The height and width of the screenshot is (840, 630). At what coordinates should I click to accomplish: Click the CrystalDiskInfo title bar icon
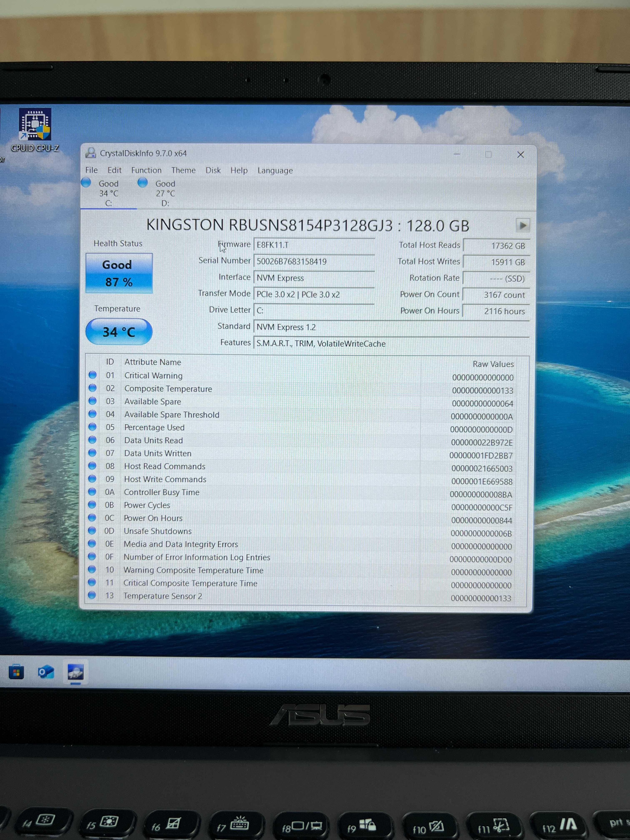coord(90,153)
